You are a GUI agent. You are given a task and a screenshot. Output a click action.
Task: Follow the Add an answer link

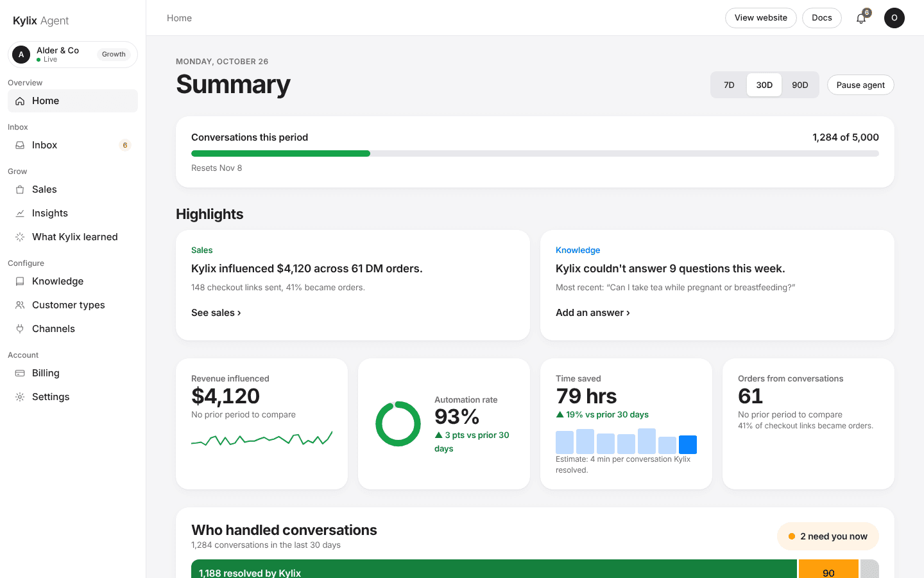click(593, 313)
